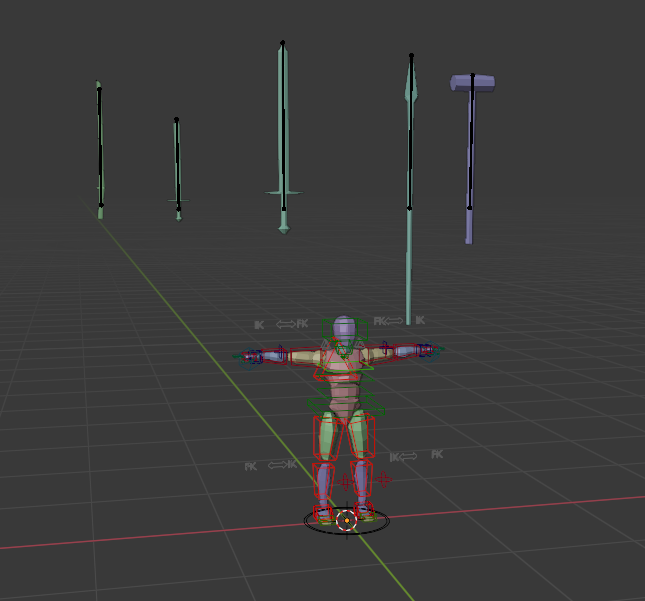The height and width of the screenshot is (601, 645).
Task: Select the red shin control on the viewer's right
Action: (x=362, y=478)
